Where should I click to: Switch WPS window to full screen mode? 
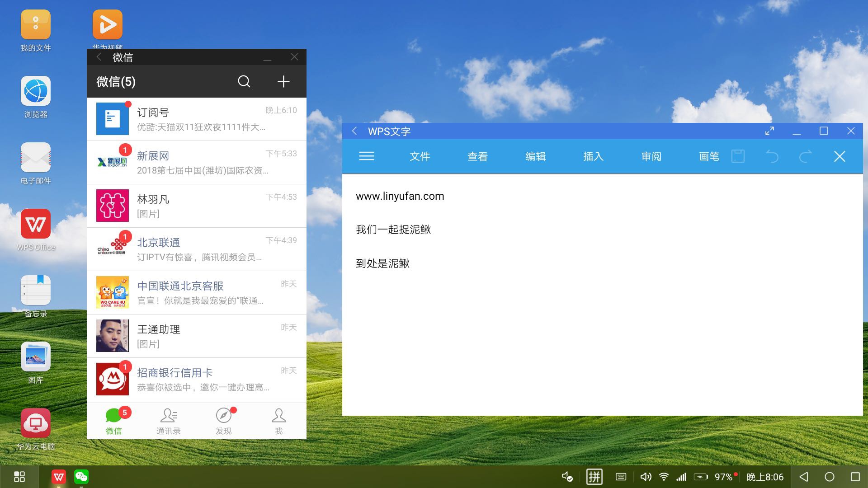click(770, 131)
